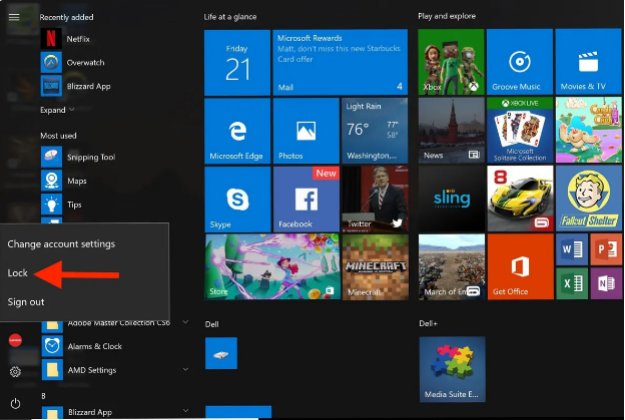Open the Facebook tile
The width and height of the screenshot is (625, 420).
click(306, 199)
